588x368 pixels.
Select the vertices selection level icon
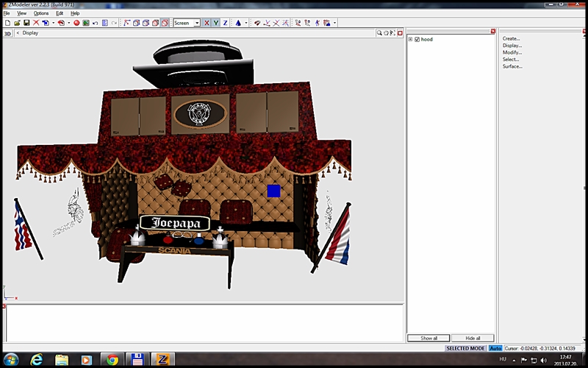click(127, 23)
